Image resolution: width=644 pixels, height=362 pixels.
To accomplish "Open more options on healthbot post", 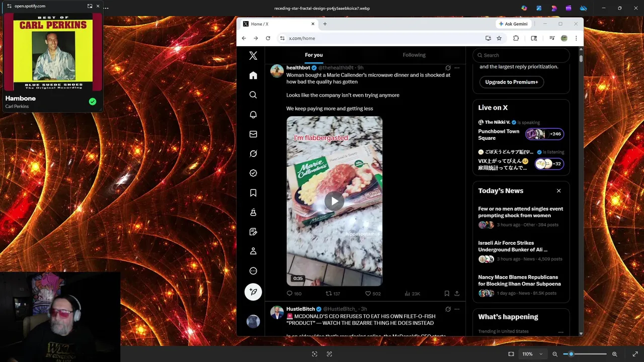I will (x=457, y=67).
